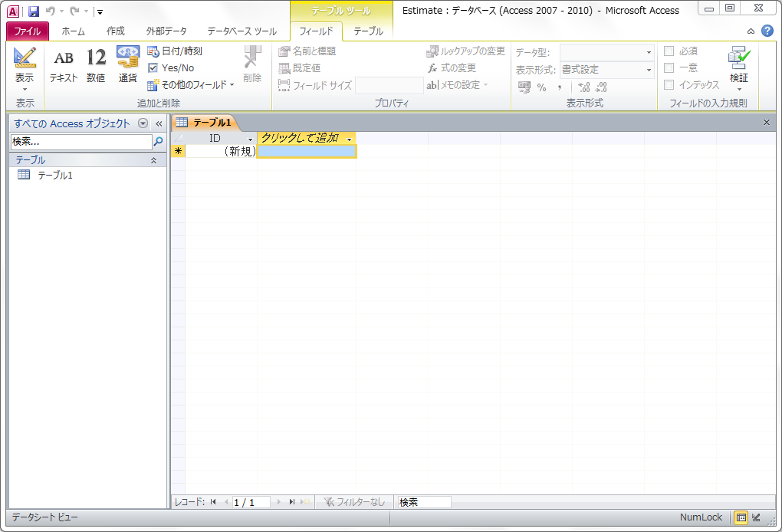782x532 pixels.
Task: Open the ID column header dropdown
Action: point(251,139)
